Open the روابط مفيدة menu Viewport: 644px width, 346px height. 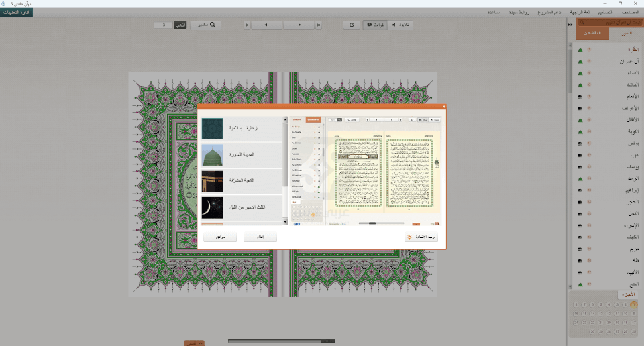point(519,12)
